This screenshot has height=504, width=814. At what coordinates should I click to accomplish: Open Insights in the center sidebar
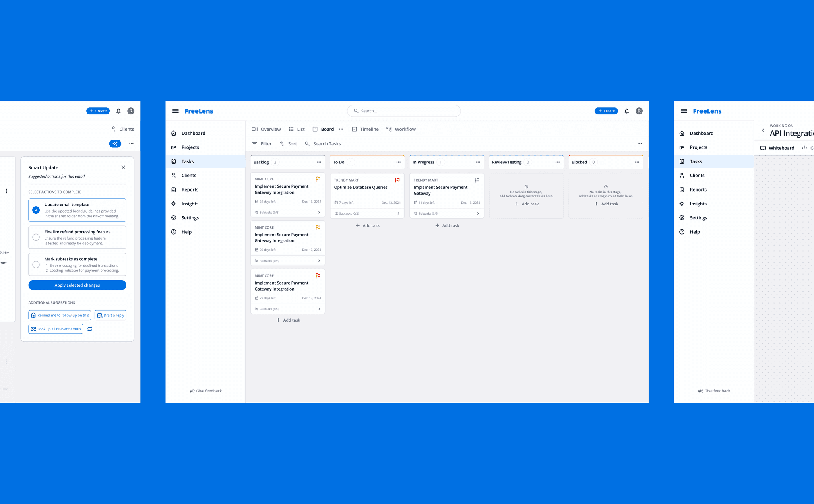190,204
